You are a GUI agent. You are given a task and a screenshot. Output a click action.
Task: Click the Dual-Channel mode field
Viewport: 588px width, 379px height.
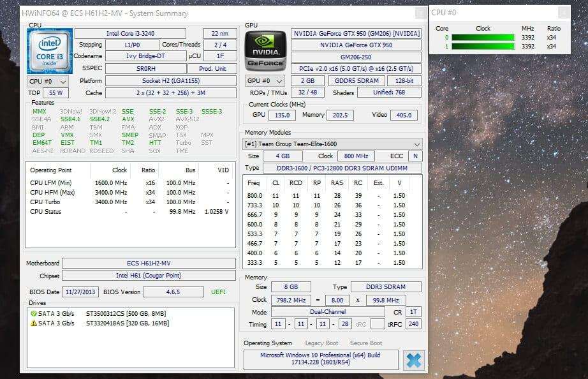[x=328, y=312]
